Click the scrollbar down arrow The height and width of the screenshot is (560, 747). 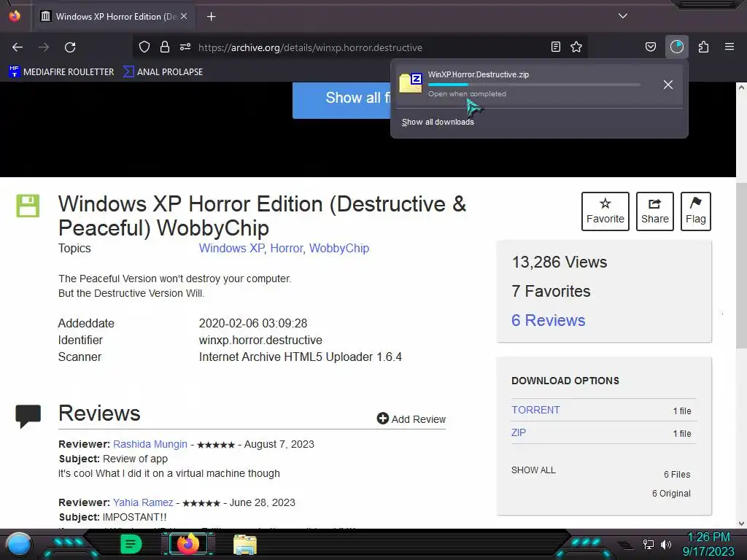(741, 524)
